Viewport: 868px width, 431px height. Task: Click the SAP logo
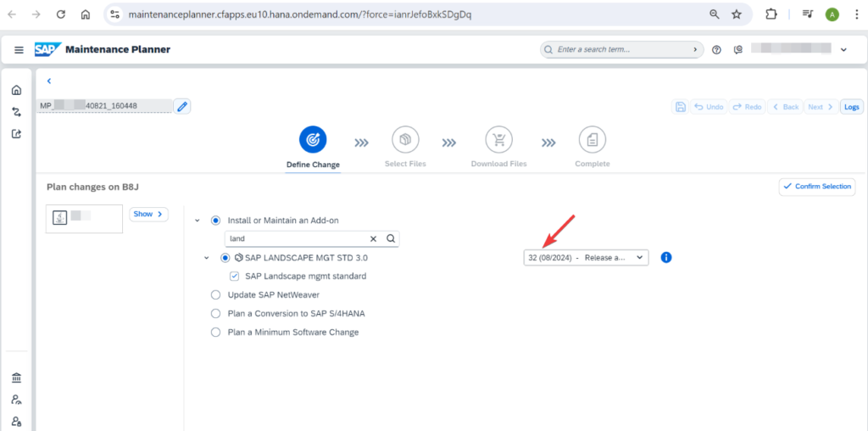[x=47, y=49]
